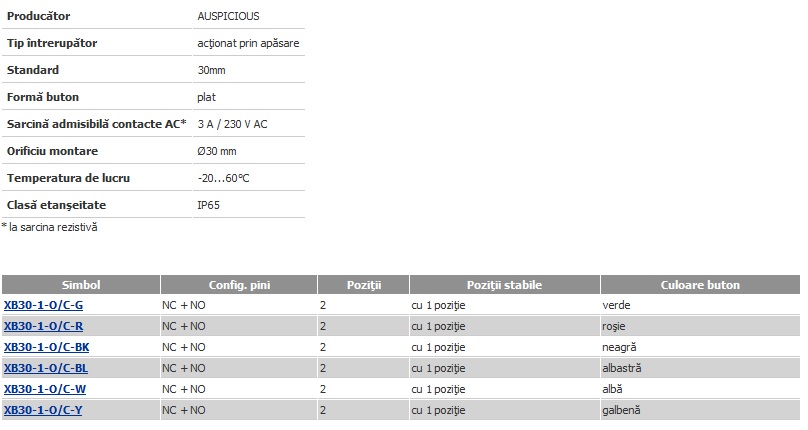Click the Poziţii column header

tap(364, 285)
